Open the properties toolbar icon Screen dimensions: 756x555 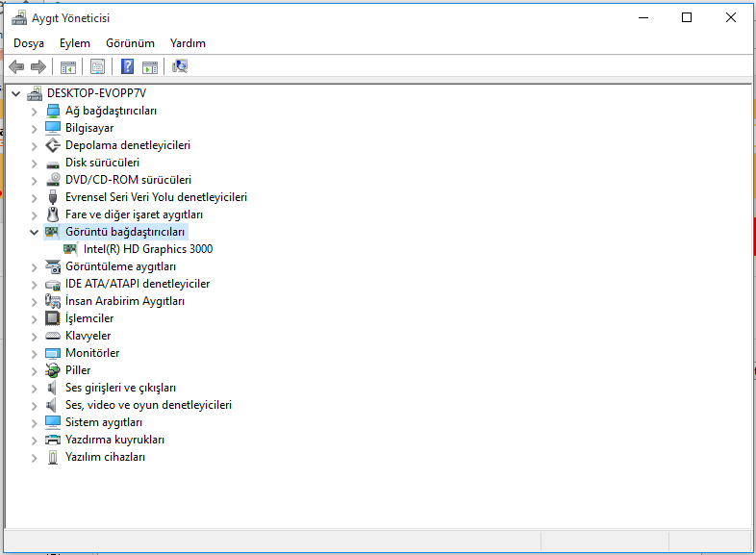(x=97, y=66)
